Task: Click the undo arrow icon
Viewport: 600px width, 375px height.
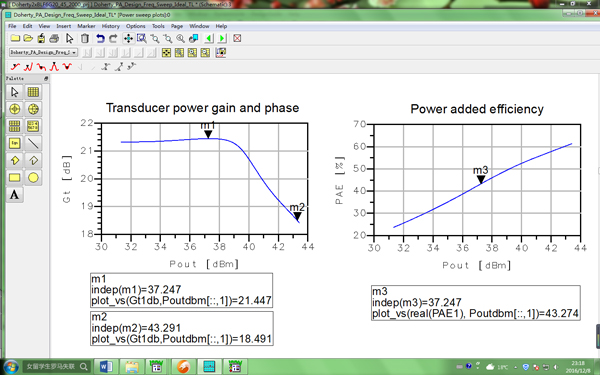Action: (100, 38)
